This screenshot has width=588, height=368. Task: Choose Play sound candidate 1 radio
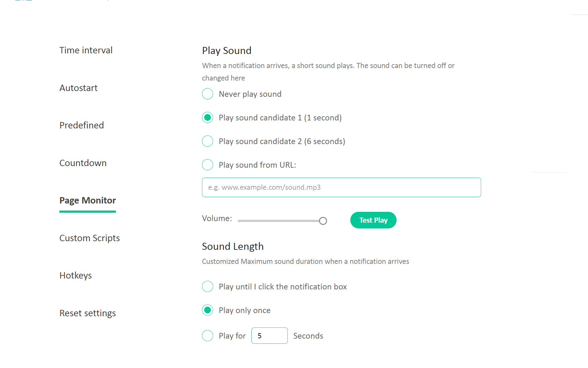(x=208, y=118)
